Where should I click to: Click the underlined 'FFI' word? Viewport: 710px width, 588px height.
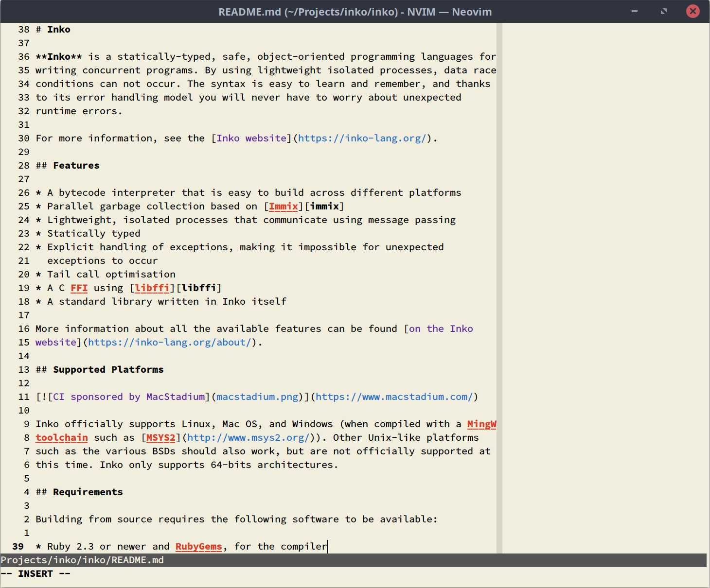(x=79, y=288)
